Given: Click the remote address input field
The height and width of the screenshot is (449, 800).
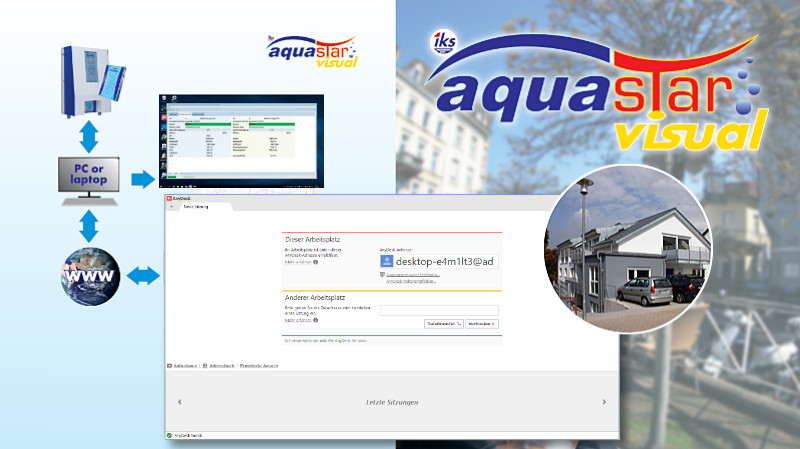Looking at the screenshot, I should click(439, 310).
